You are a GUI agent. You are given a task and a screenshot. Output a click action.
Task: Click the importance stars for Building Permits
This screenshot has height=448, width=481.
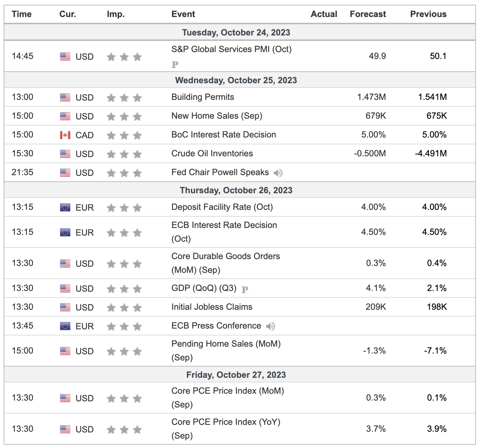pyautogui.click(x=124, y=98)
